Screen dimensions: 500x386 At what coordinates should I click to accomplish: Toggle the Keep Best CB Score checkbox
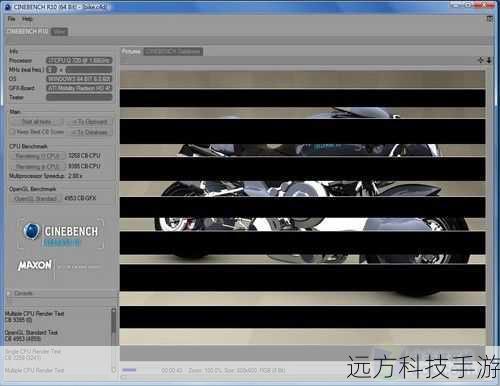(x=12, y=132)
